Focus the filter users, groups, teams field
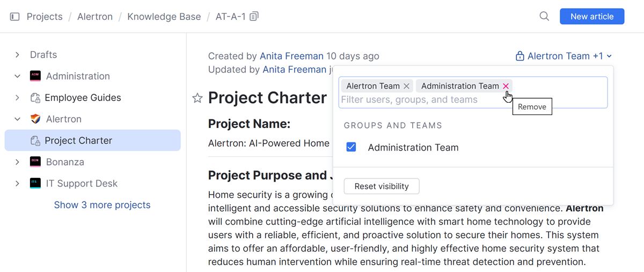Screen dimensions: 644x272 click(x=429, y=100)
